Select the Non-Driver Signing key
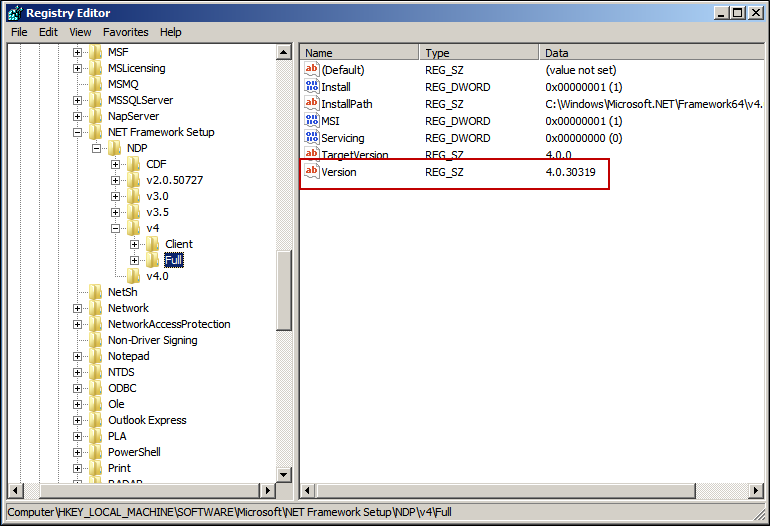 coord(153,340)
